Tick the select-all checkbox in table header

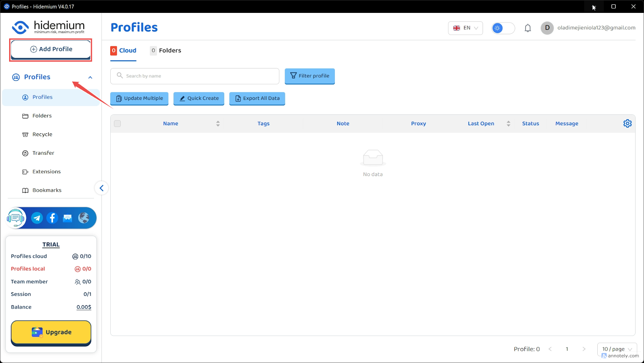(118, 124)
